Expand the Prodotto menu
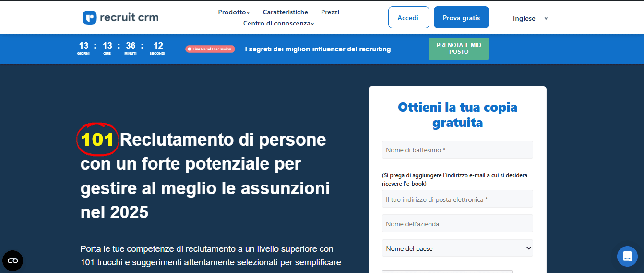 234,12
